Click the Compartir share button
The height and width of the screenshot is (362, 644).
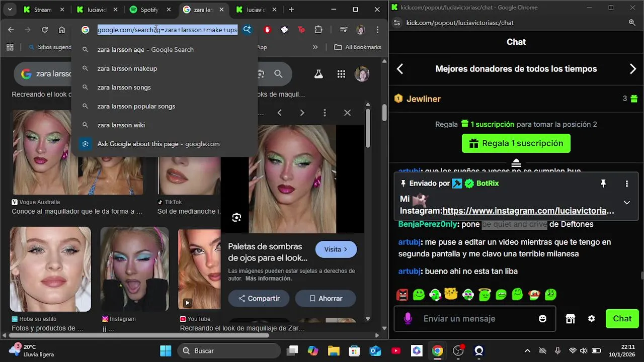259,298
